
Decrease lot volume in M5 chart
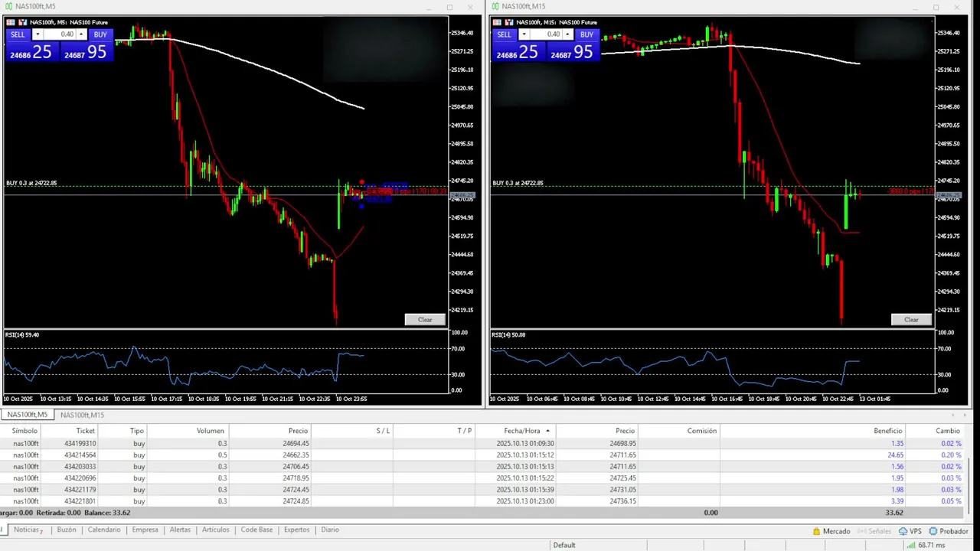(37, 34)
